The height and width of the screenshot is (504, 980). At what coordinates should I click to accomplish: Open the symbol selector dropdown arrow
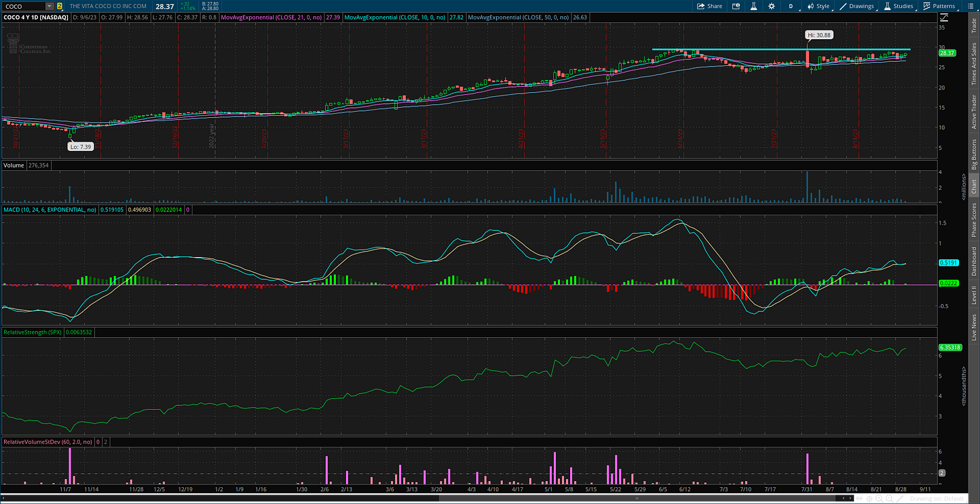click(50, 5)
